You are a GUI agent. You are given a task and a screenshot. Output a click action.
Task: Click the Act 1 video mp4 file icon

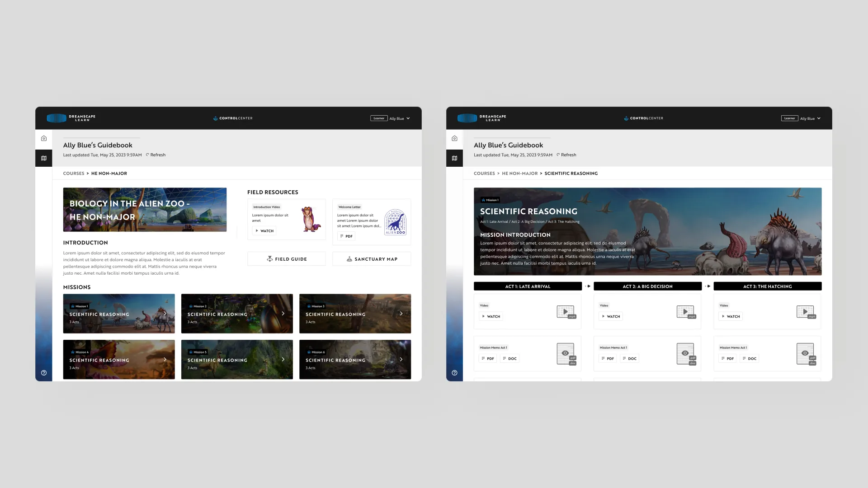(x=566, y=312)
